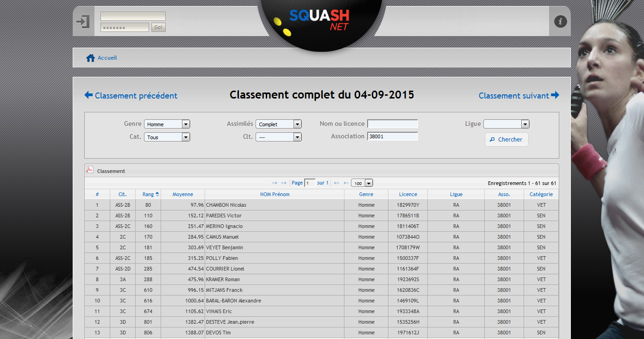This screenshot has width=644, height=339.
Task: Click the left arrow before Classement précédent
Action: tap(88, 95)
